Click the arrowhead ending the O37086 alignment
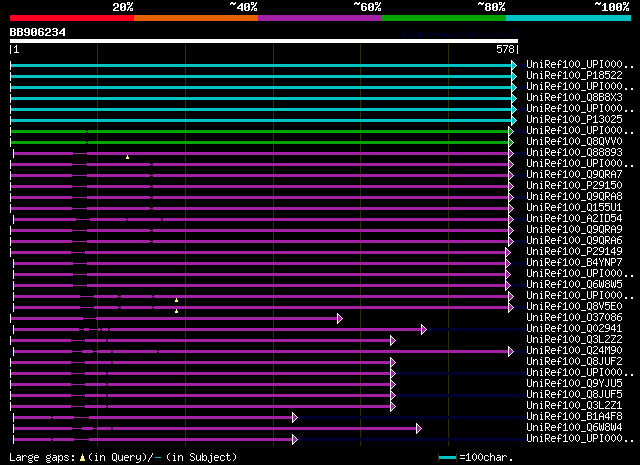 pos(340,319)
